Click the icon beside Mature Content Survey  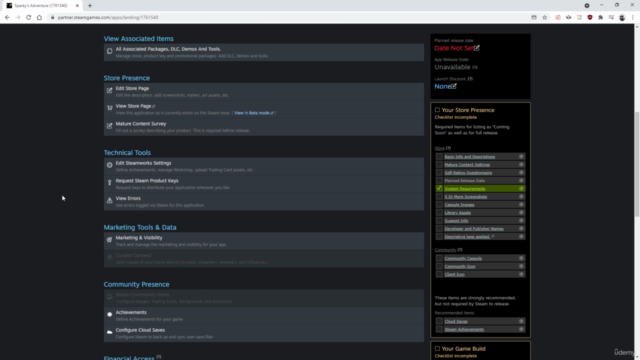pyautogui.click(x=109, y=126)
